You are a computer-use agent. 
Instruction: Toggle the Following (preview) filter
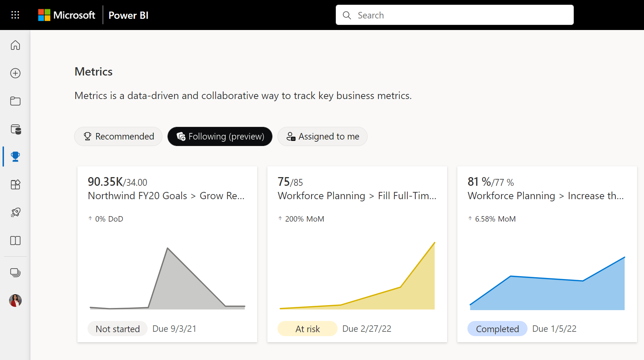pos(220,136)
